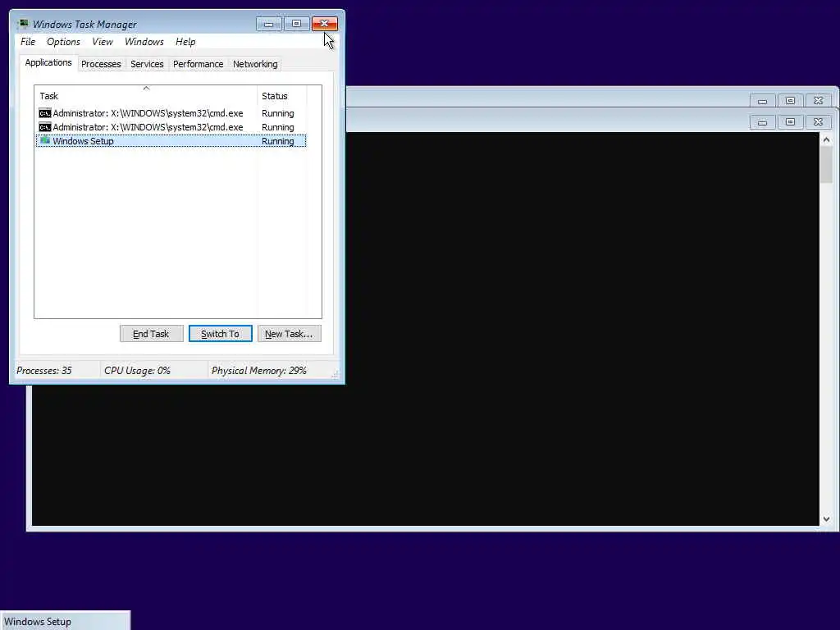Click the New Task... button
This screenshot has width=840, height=630.
(x=289, y=334)
